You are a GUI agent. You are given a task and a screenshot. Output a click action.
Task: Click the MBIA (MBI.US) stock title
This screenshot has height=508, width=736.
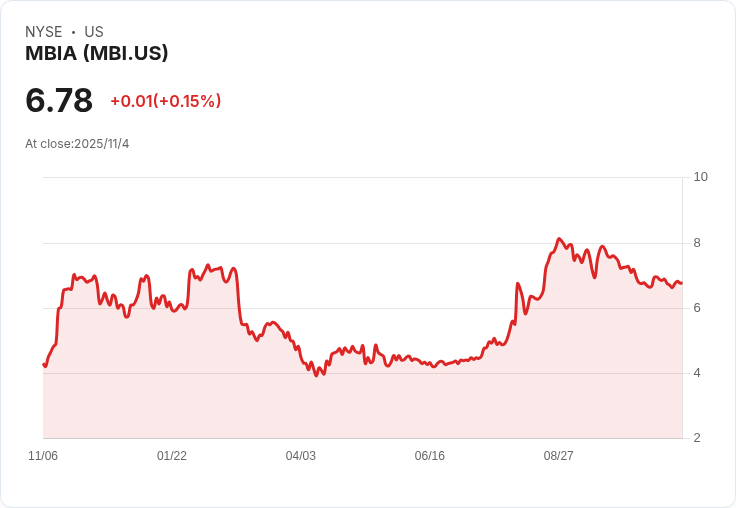(97, 53)
